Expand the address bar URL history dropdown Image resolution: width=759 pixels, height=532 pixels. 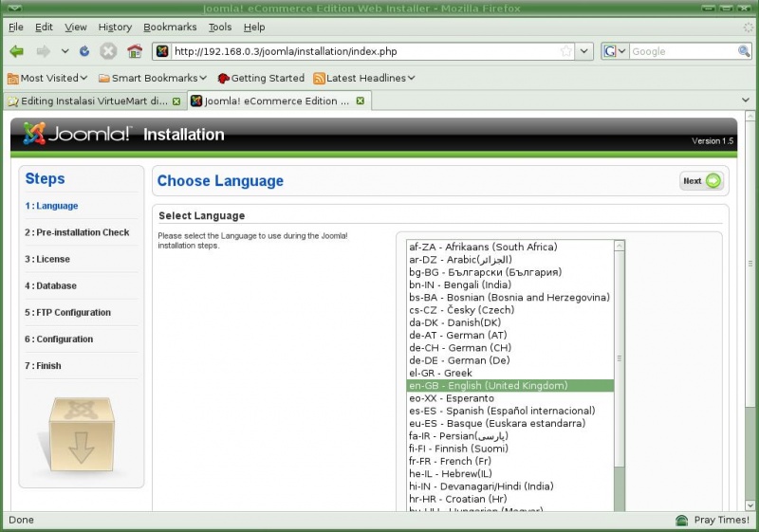pyautogui.click(x=584, y=51)
